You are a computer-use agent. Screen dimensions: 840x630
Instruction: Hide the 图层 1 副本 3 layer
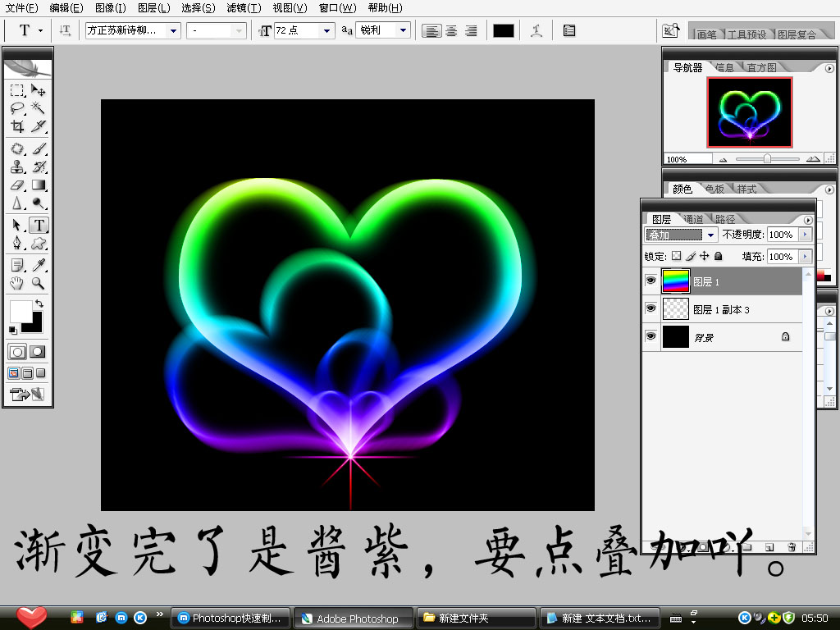[x=651, y=308]
